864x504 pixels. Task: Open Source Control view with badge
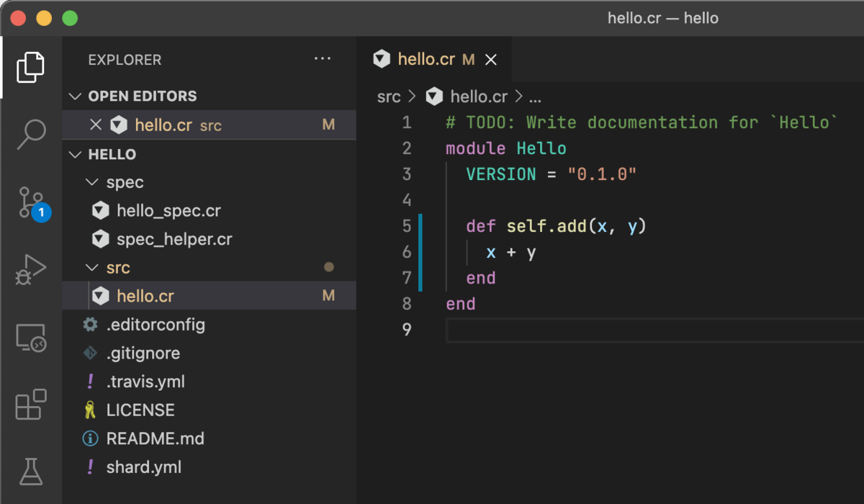pyautogui.click(x=30, y=202)
